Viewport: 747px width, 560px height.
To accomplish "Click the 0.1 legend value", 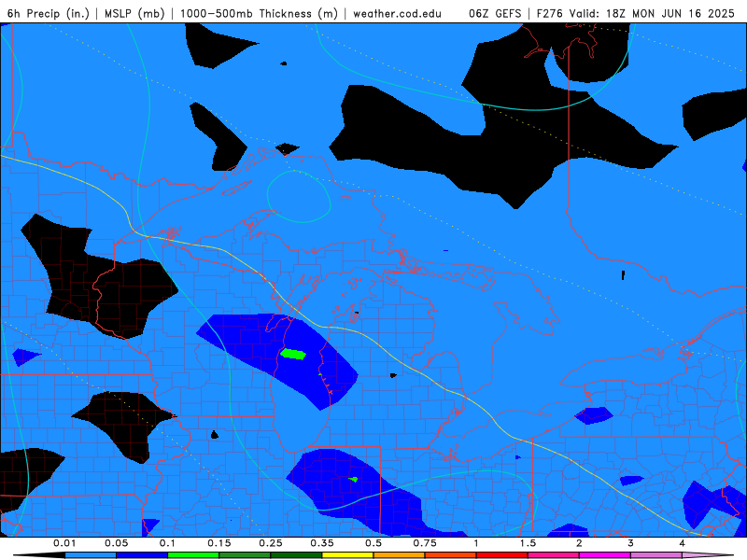I will (167, 543).
